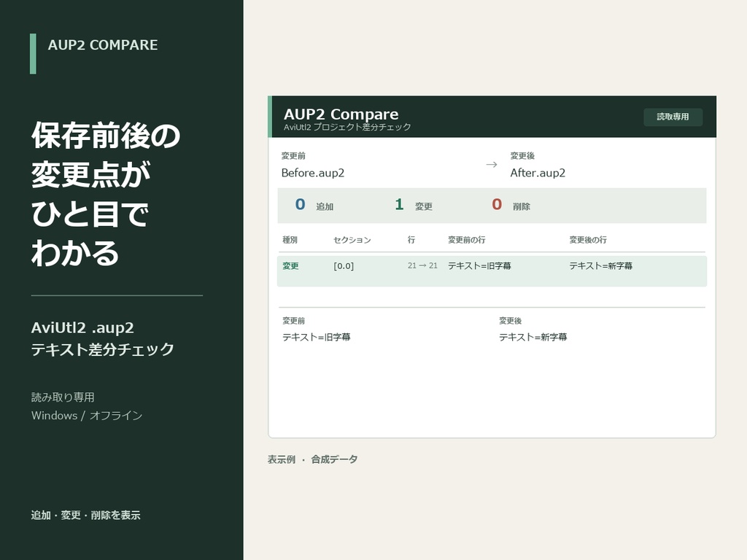Click the detail pane 変更前 label
Image resolution: width=747 pixels, height=560 pixels.
(x=293, y=321)
